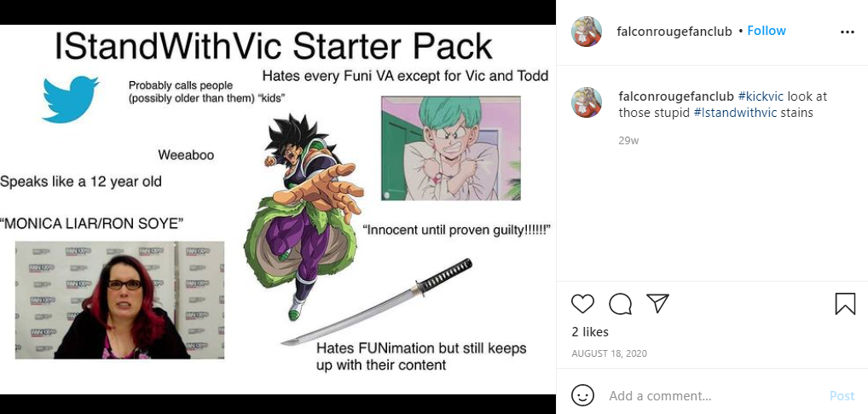Click the header profile avatar
This screenshot has height=414, width=868.
(x=587, y=32)
